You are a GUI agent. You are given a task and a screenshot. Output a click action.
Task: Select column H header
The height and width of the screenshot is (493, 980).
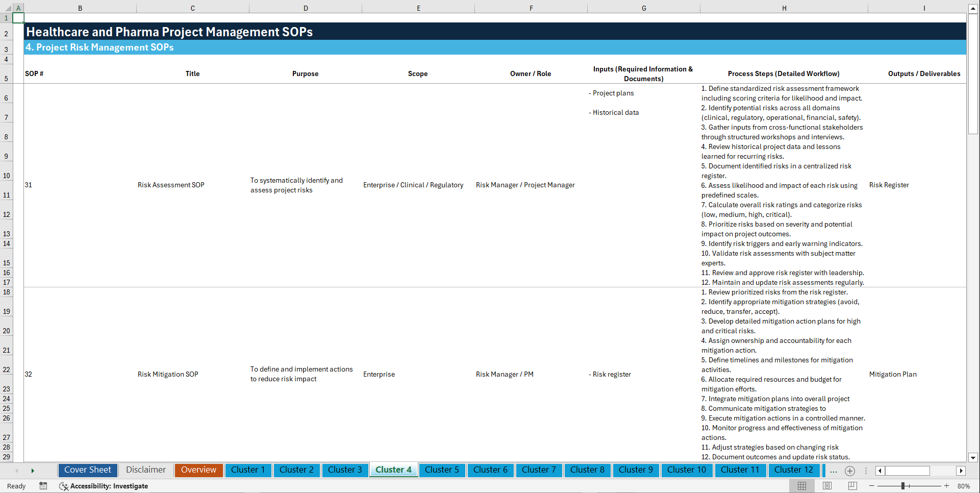coord(784,8)
